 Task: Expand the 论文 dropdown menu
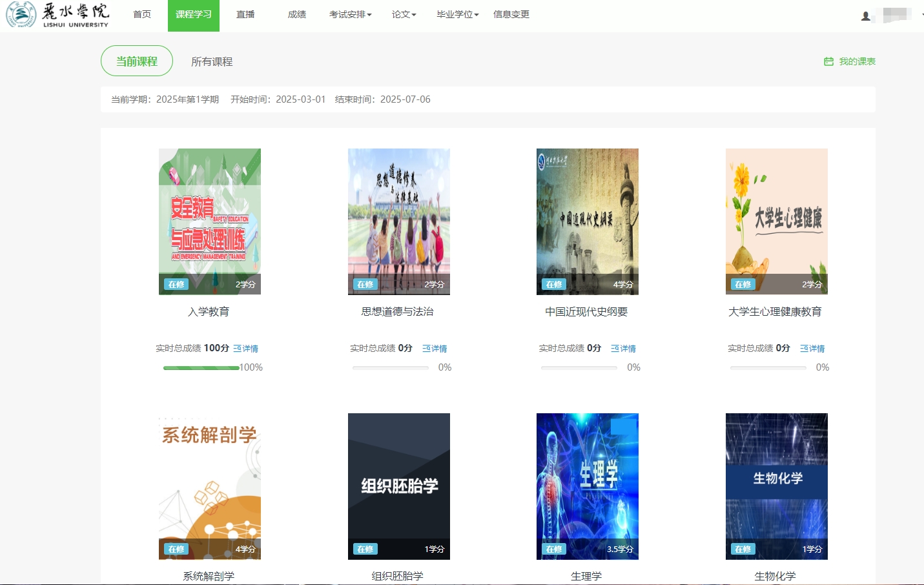pos(404,15)
